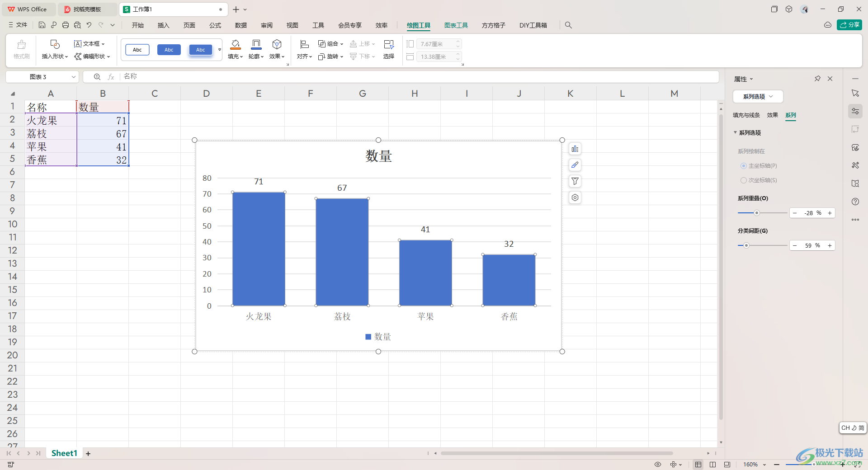Open the Group dropdown
This screenshot has height=470, width=868.
[331, 44]
